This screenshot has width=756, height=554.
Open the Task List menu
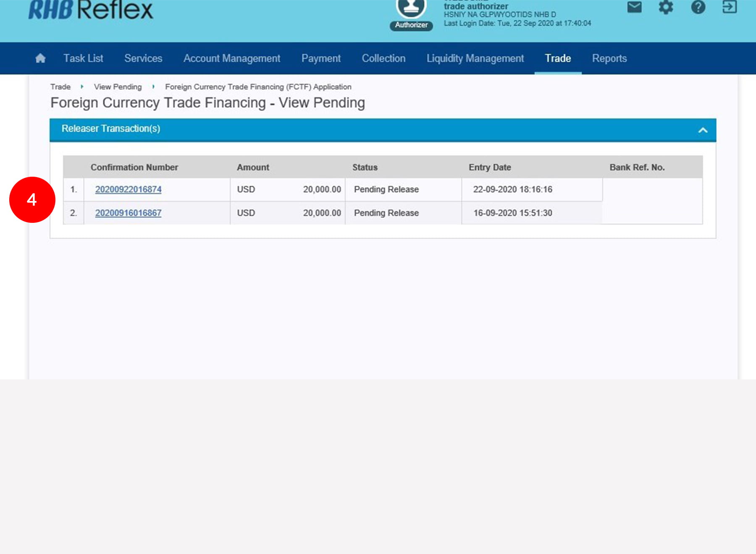point(83,58)
